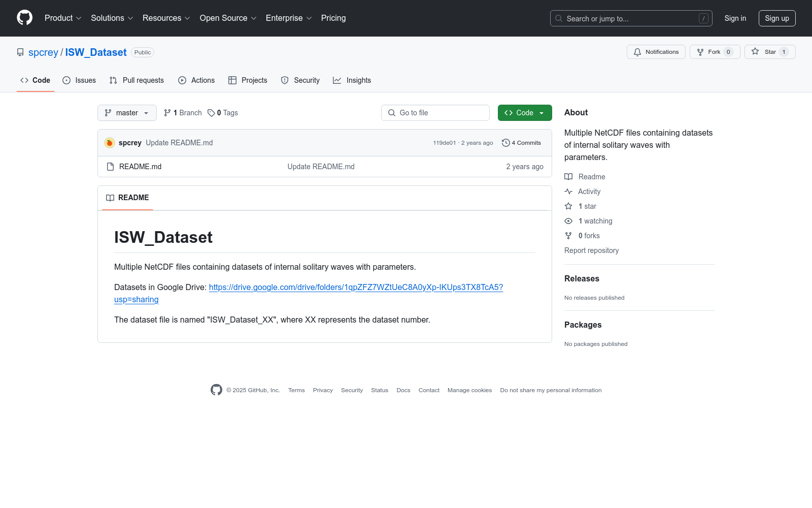The width and height of the screenshot is (812, 508).
Task: Expand the Enterprise menu
Action: point(289,18)
